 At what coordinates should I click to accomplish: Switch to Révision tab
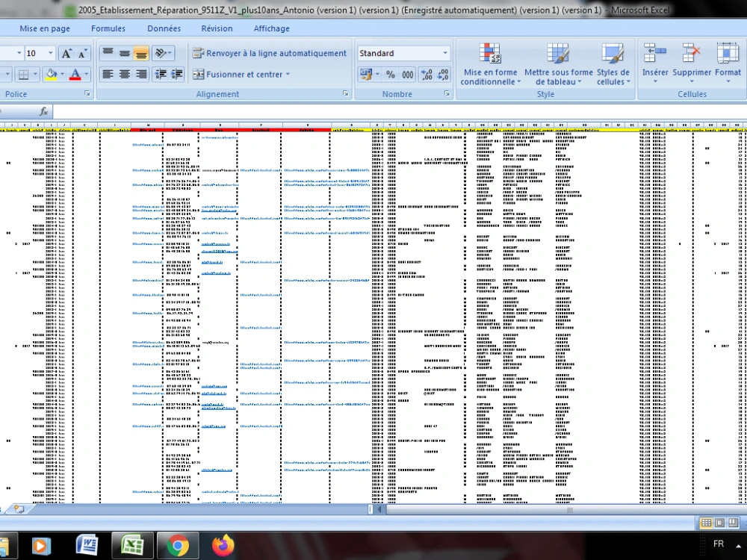(217, 28)
